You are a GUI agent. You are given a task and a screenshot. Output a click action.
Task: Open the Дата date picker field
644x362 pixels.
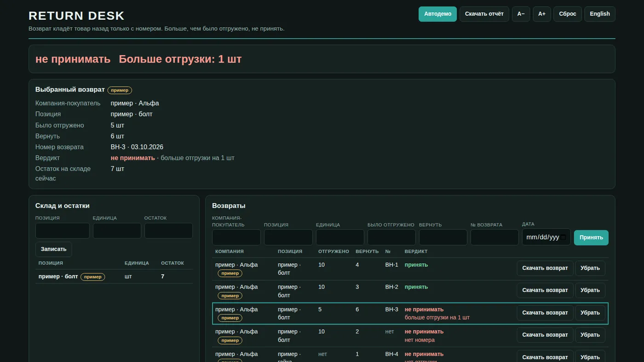coord(546,238)
